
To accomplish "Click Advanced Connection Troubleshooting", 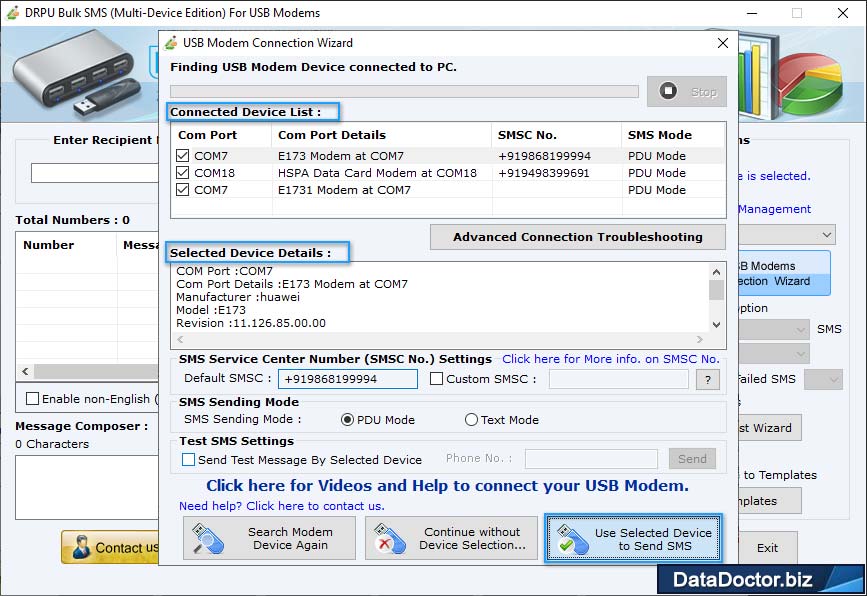I will tap(578, 237).
